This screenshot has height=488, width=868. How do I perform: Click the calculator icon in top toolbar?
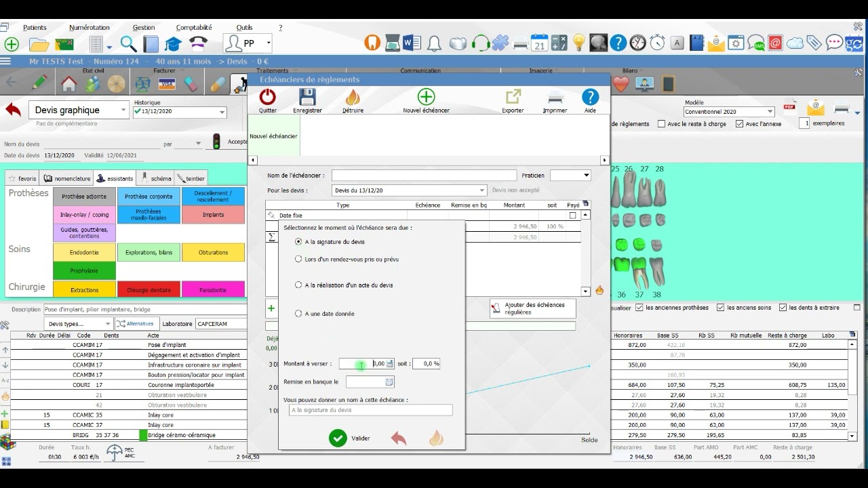(x=559, y=43)
